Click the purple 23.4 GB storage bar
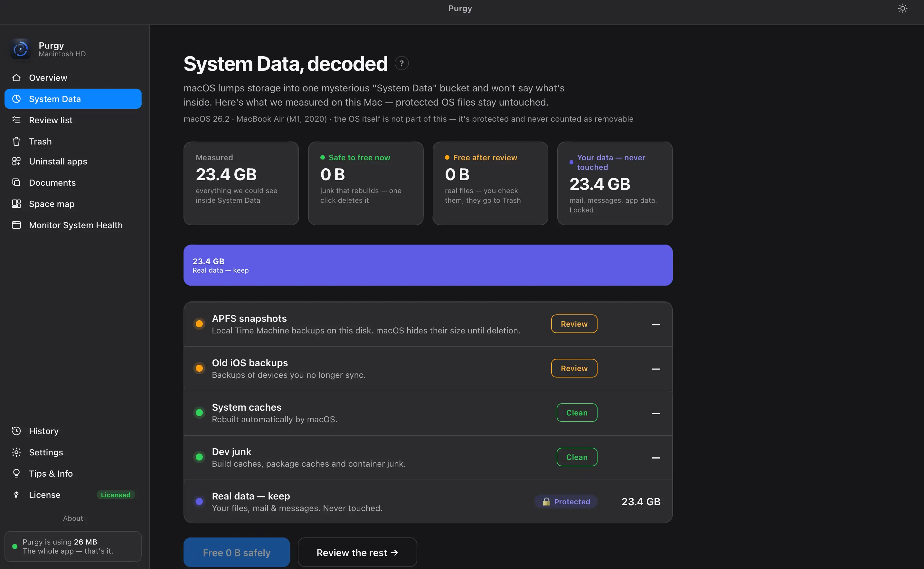 (x=428, y=265)
